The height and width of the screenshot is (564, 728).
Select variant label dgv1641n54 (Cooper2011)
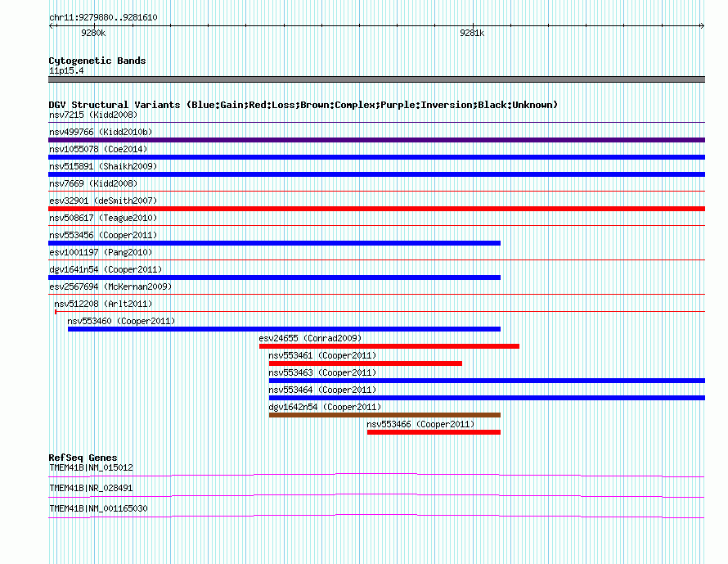click(x=106, y=269)
